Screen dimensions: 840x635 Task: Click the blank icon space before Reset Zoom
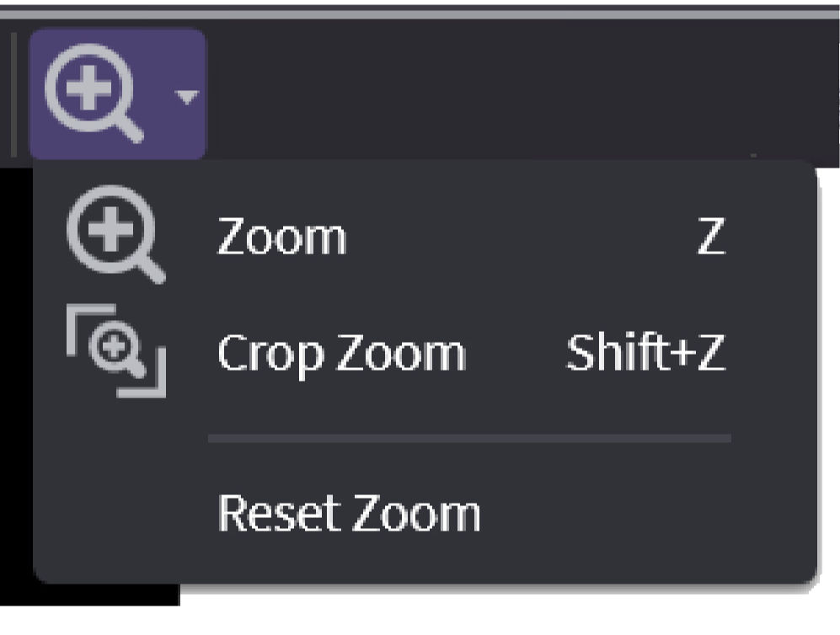(115, 512)
